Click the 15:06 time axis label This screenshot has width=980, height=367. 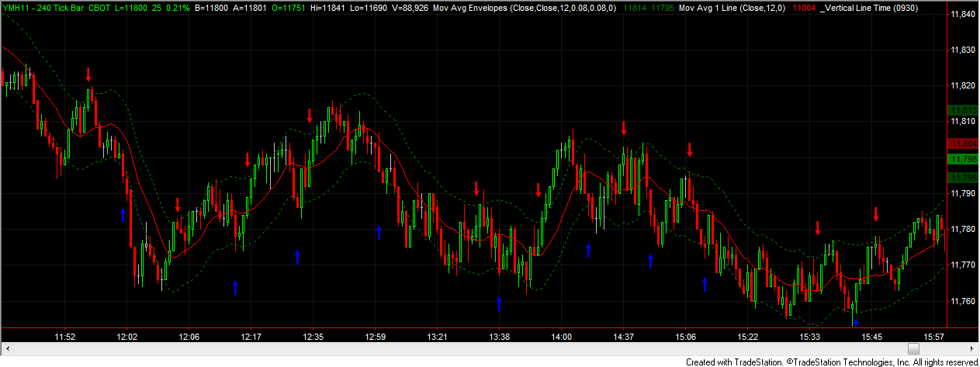click(x=686, y=337)
